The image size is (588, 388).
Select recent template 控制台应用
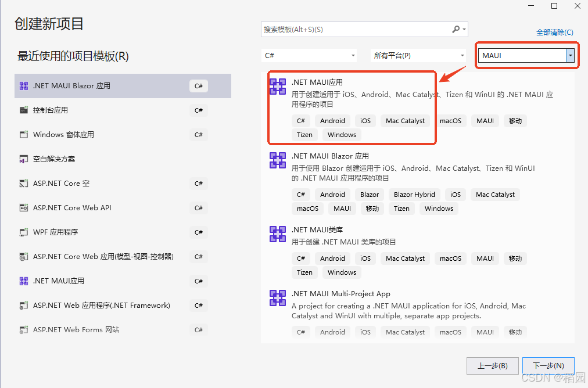pos(123,110)
